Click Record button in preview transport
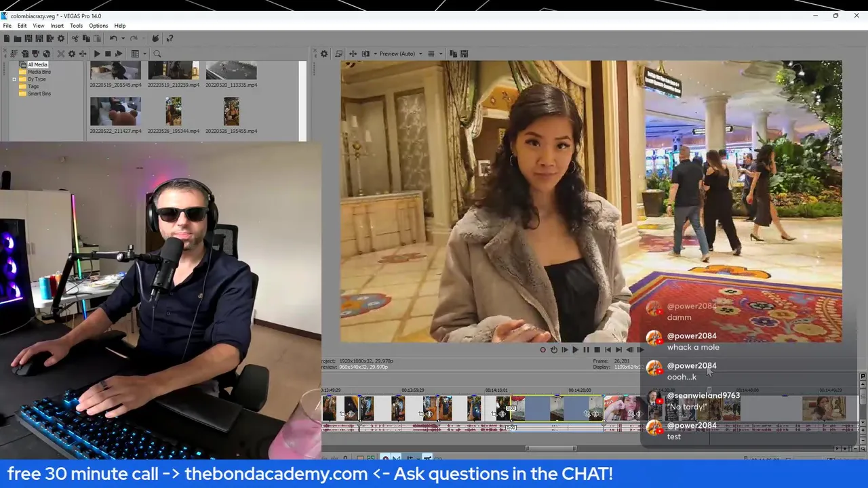Image resolution: width=868 pixels, height=488 pixels. point(543,350)
